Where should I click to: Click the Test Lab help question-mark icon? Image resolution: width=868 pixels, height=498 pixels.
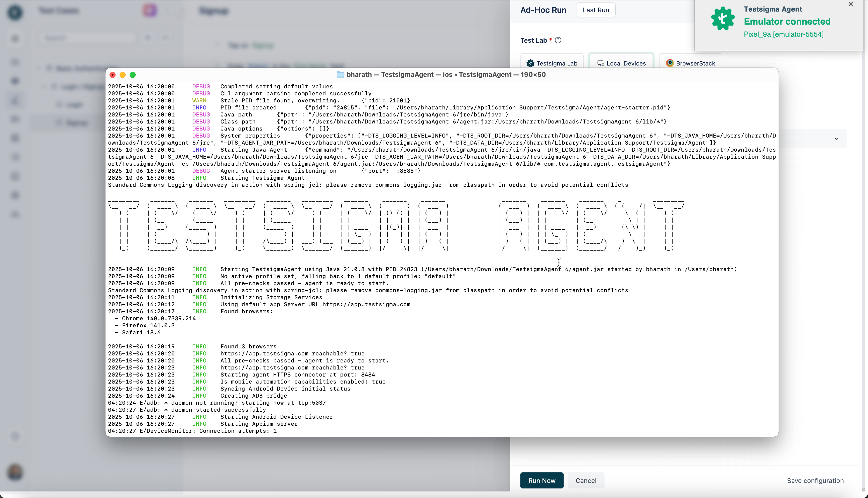click(x=558, y=40)
